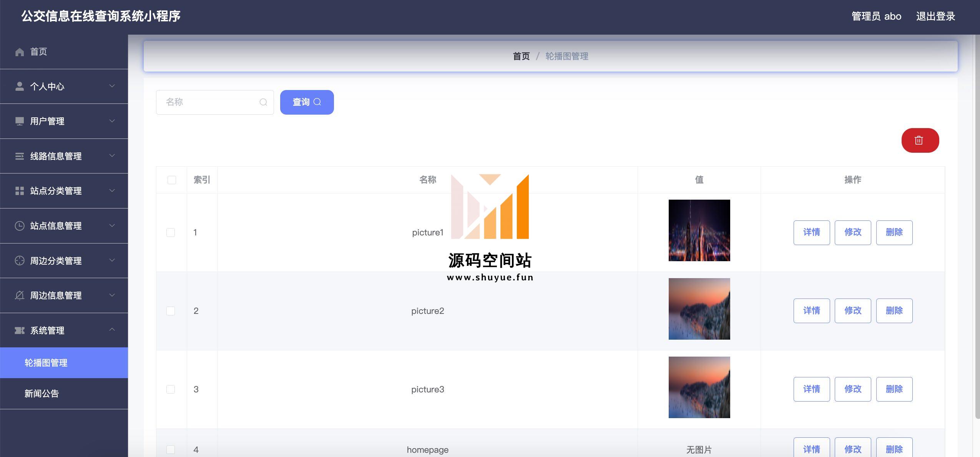Click the ticket icon beside 系统管理

[x=20, y=330]
